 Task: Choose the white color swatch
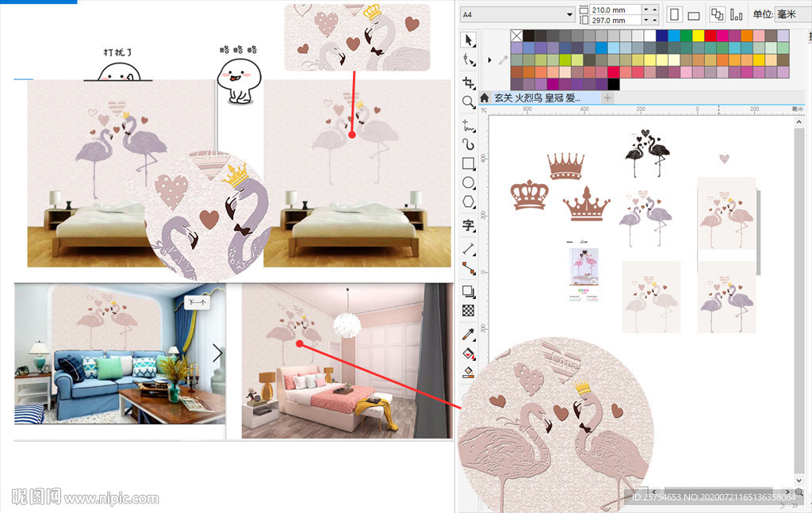pyautogui.click(x=650, y=36)
